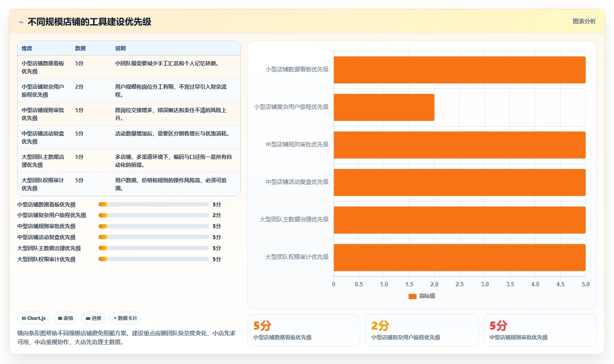Click the 数据 column header
Screen dimensions: 614x364
point(80,49)
